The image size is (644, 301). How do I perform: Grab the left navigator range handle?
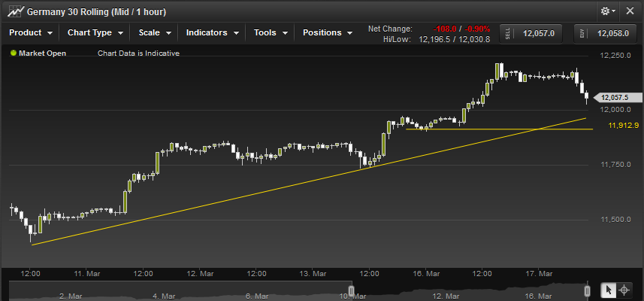pos(350,291)
